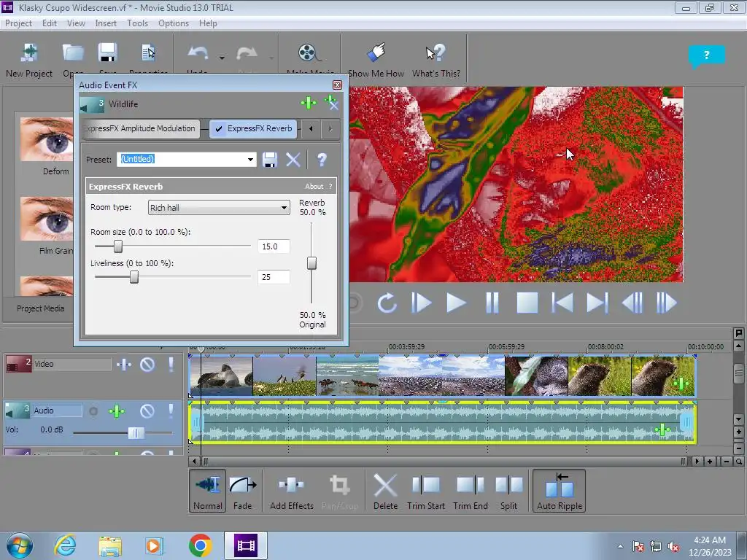Viewport: 747px width, 560px height.
Task: Open the Edit menu
Action: tap(49, 23)
